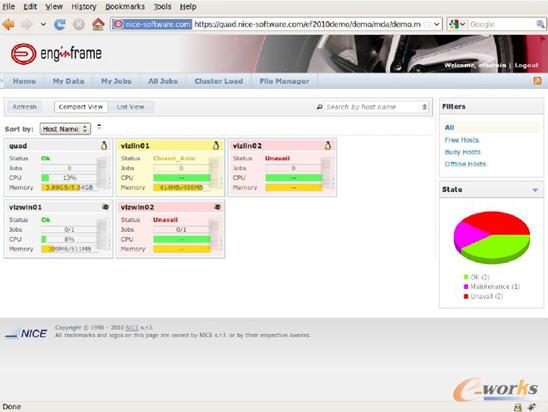
Task: Open the Bookmarks menu
Action: pyautogui.click(x=125, y=7)
